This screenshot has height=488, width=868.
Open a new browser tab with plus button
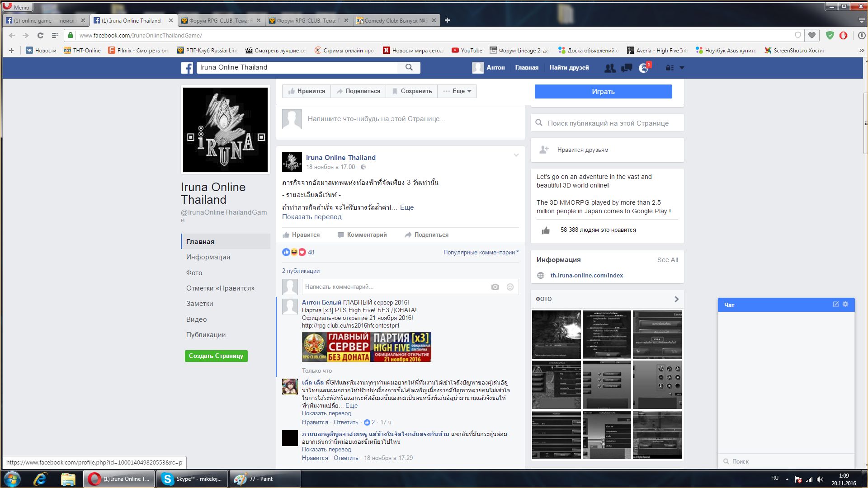[x=447, y=20]
